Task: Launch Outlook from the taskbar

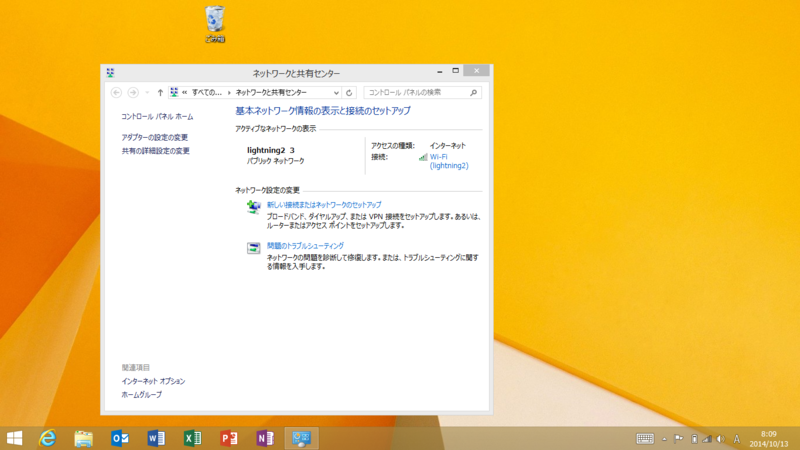Action: click(120, 438)
